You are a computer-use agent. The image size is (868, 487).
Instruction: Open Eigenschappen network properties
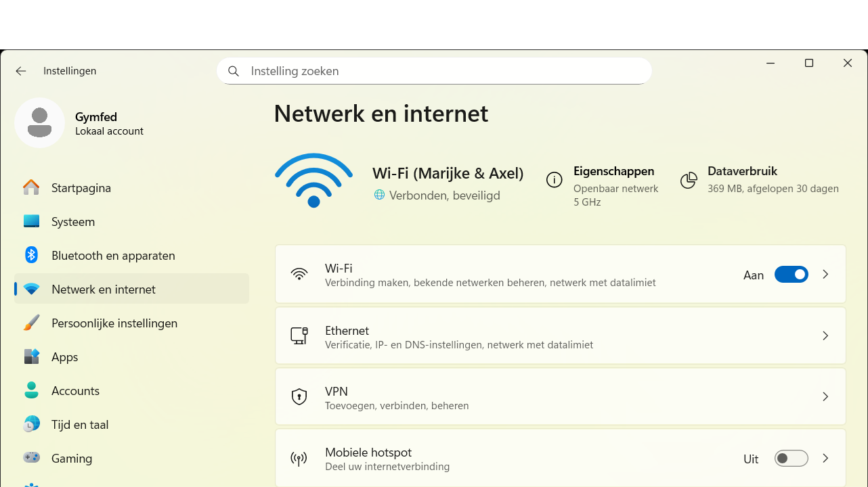[613, 172]
